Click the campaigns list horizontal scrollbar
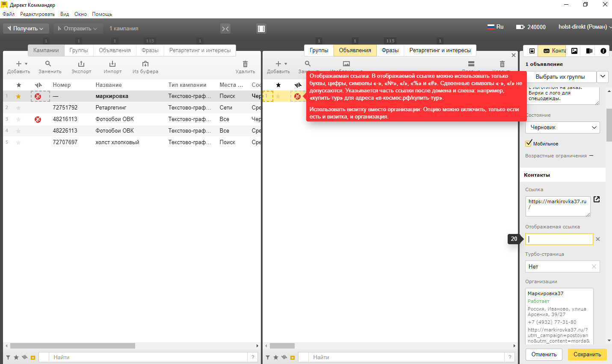 tap(73, 346)
